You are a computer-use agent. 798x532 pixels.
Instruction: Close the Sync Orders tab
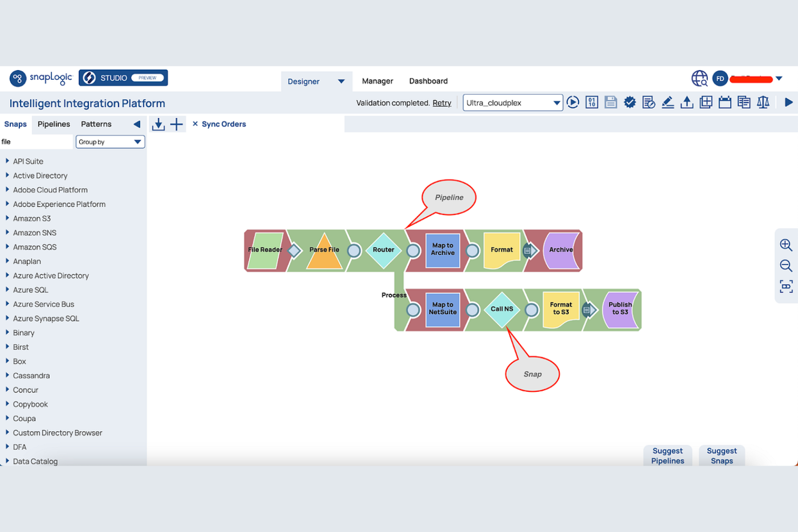click(x=195, y=124)
